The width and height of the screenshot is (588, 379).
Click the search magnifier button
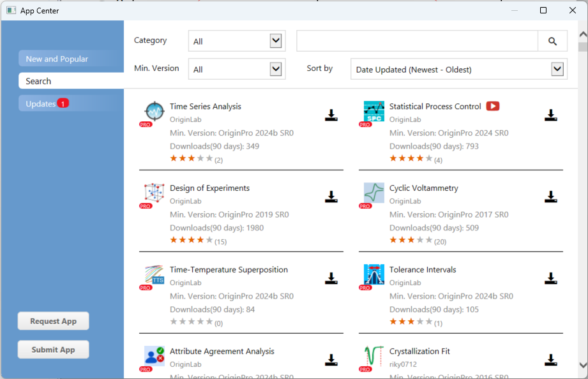click(552, 41)
